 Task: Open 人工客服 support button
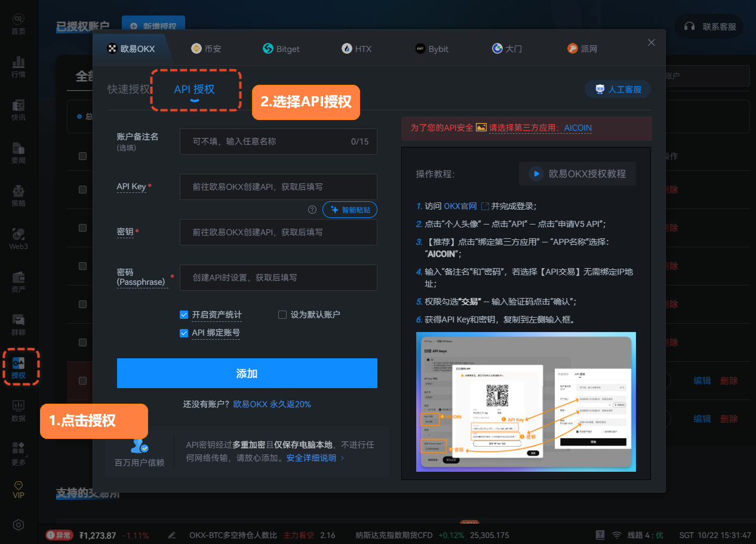pos(618,89)
